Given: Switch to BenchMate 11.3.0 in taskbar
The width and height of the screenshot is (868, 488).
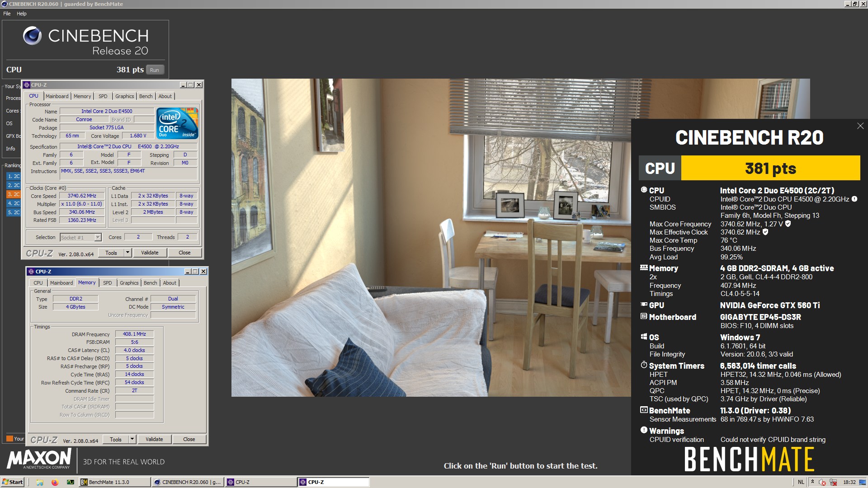Looking at the screenshot, I should tap(115, 482).
